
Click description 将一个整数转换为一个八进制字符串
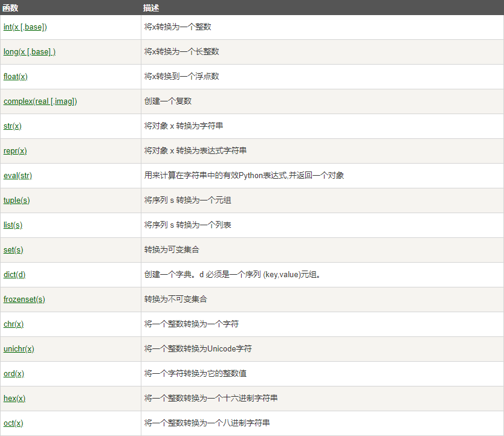pyautogui.click(x=207, y=423)
